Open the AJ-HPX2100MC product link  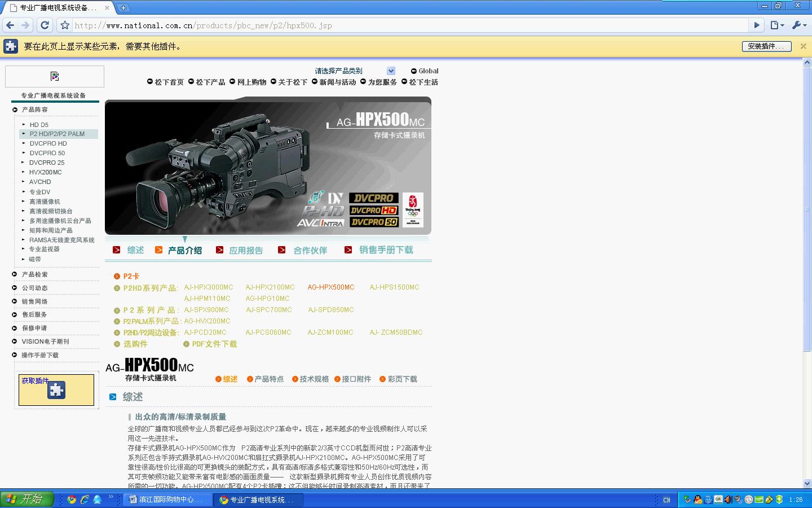(x=270, y=287)
